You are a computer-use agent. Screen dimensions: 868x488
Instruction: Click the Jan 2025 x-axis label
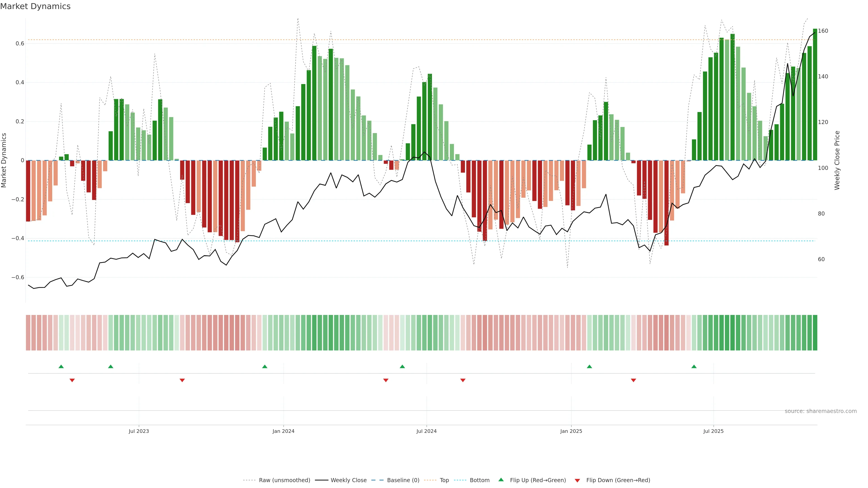pyautogui.click(x=571, y=431)
